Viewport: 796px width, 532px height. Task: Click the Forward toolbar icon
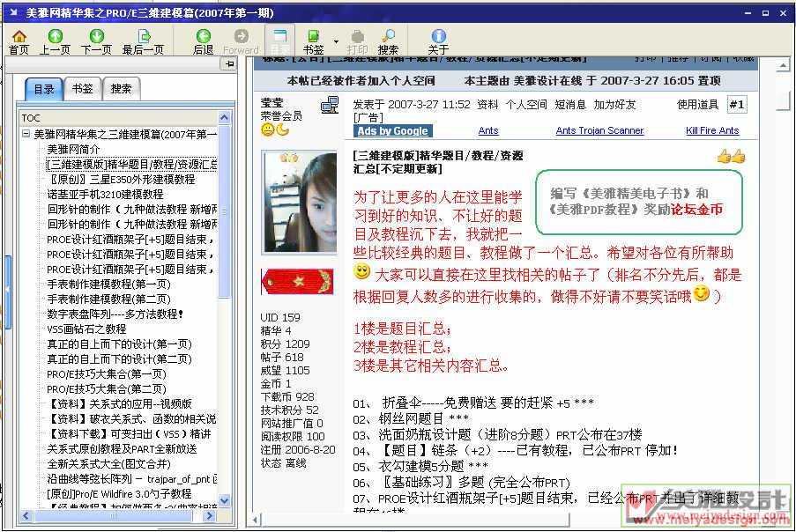[x=242, y=41]
